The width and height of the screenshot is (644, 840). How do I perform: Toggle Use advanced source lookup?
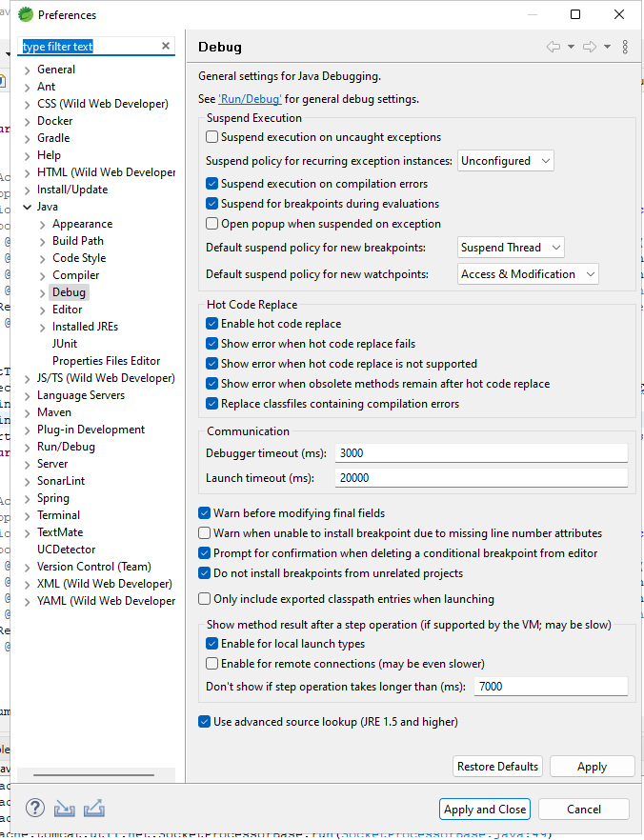point(204,722)
